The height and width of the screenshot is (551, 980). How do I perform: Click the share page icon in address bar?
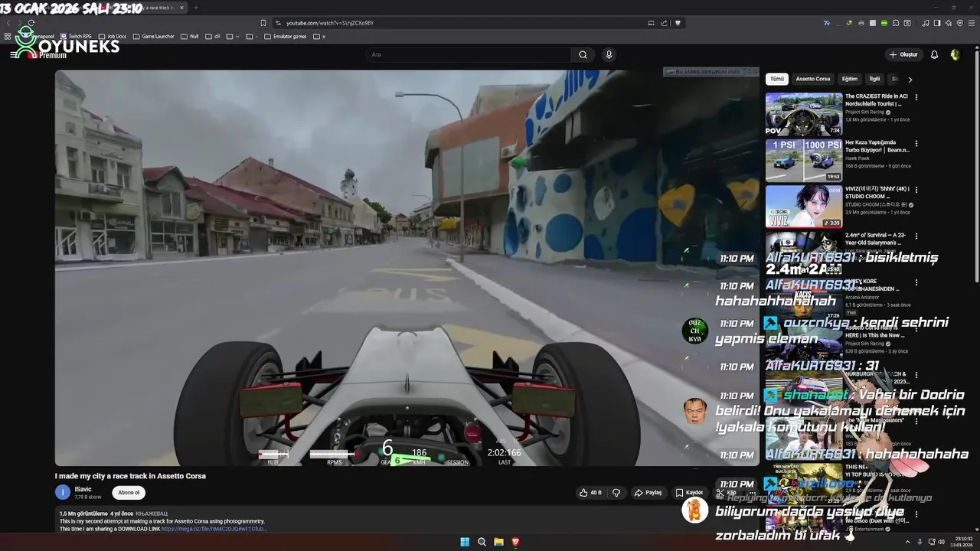(664, 23)
